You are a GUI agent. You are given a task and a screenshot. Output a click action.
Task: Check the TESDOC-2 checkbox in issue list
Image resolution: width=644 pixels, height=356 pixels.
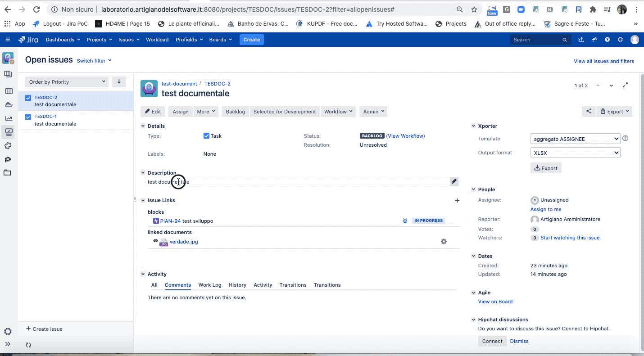pyautogui.click(x=28, y=97)
